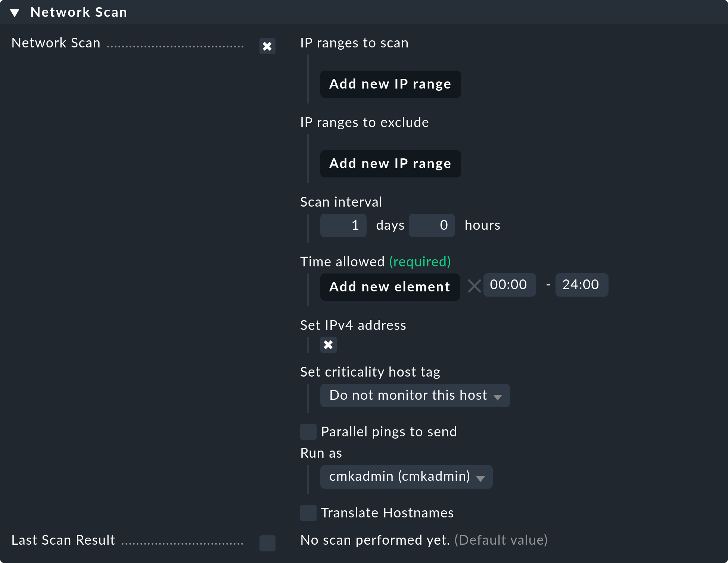This screenshot has width=728, height=563.
Task: Click the scan interval days field
Action: [343, 225]
